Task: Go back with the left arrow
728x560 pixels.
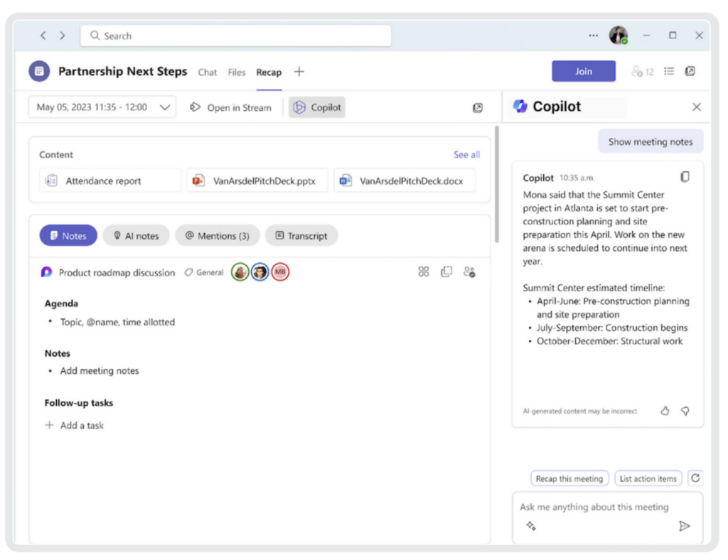Action: point(43,36)
